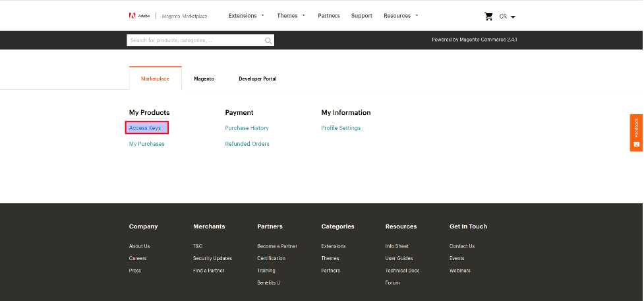Go to My Purchases
The height and width of the screenshot is (301, 644).
(147, 144)
